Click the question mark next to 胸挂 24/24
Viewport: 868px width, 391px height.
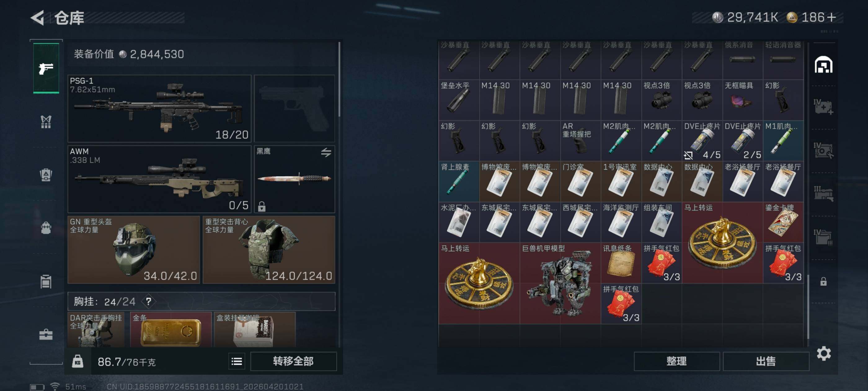tap(148, 301)
